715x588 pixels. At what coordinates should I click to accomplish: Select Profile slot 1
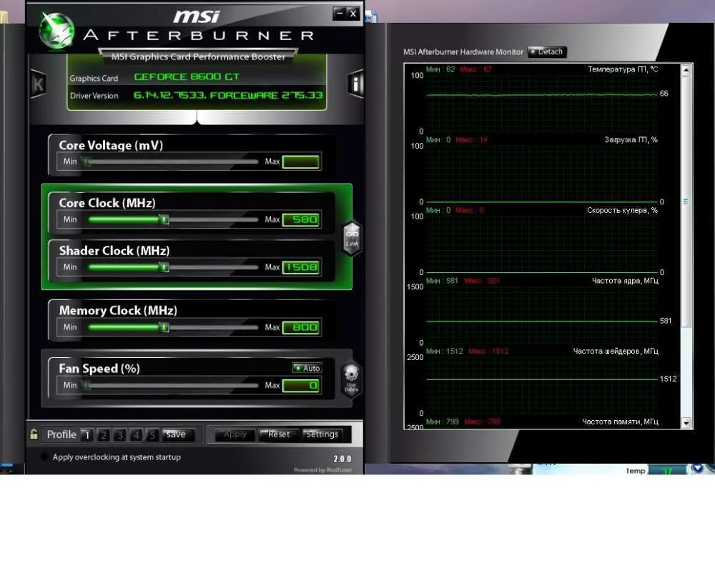(x=87, y=435)
